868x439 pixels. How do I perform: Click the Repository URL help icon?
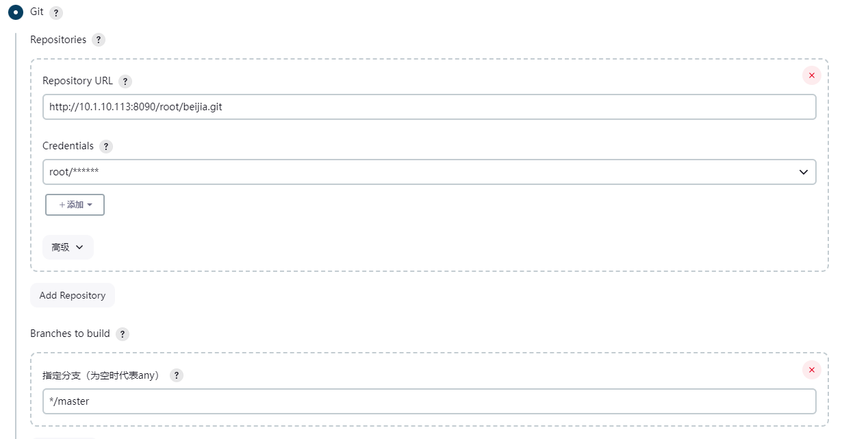(125, 81)
